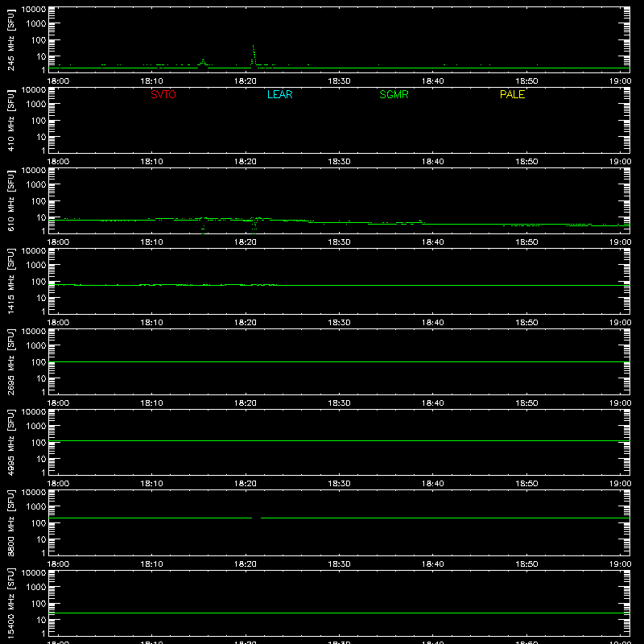This screenshot has height=644, width=644.
Task: Click 18:00 label below the 8800 MHz panel
Action: [x=58, y=564]
